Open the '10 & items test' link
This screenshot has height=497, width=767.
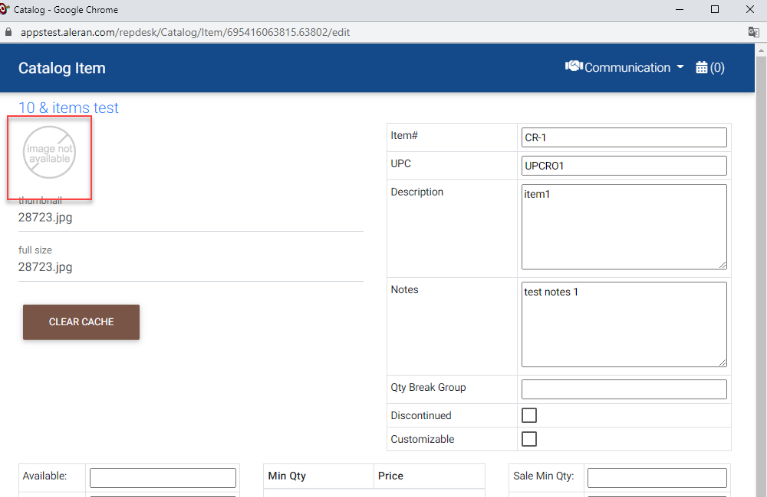pos(68,108)
